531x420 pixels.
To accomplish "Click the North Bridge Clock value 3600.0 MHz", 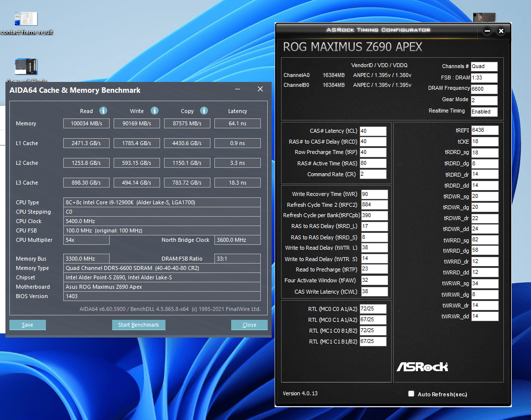I will coord(238,240).
